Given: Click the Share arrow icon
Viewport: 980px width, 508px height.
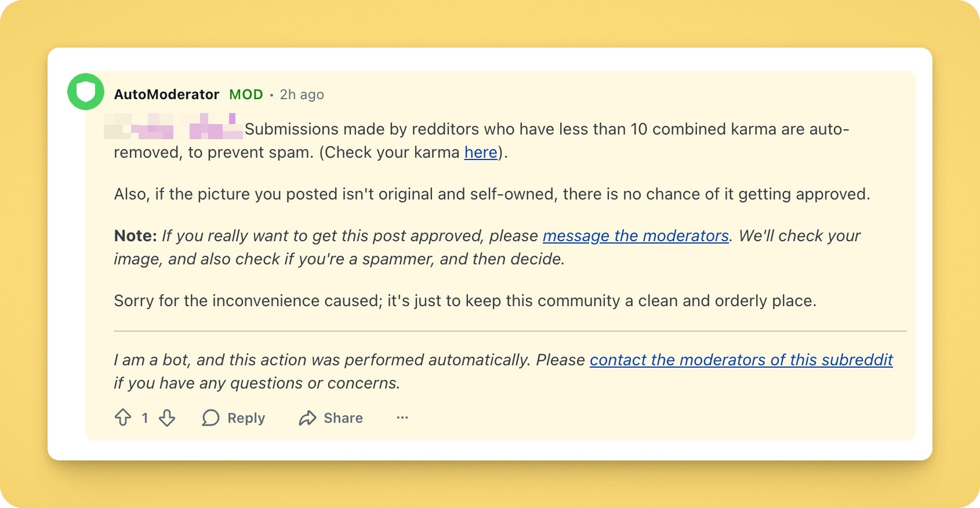Looking at the screenshot, I should [x=307, y=418].
